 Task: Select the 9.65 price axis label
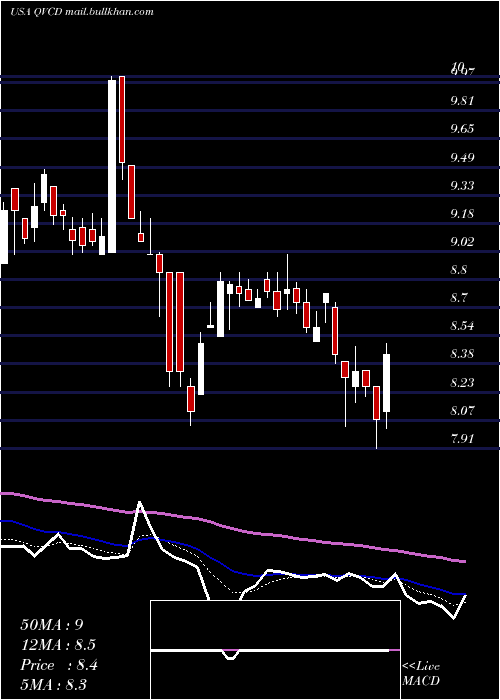pos(462,129)
